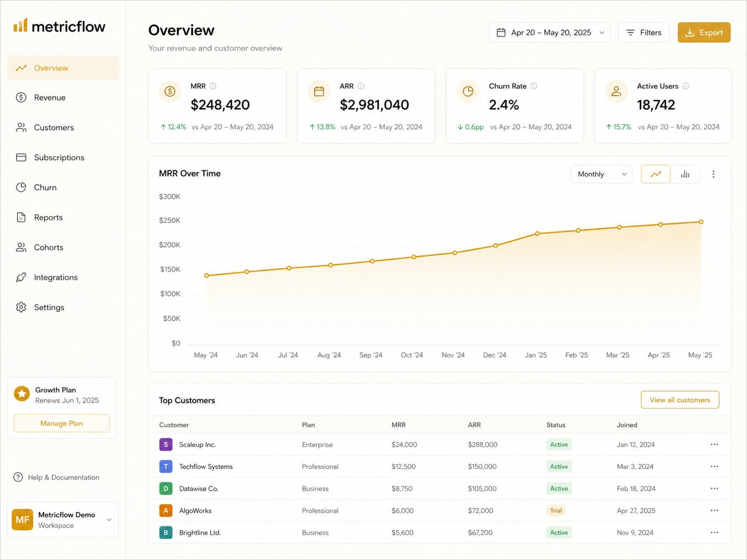Click the MRR info icon

pos(213,86)
